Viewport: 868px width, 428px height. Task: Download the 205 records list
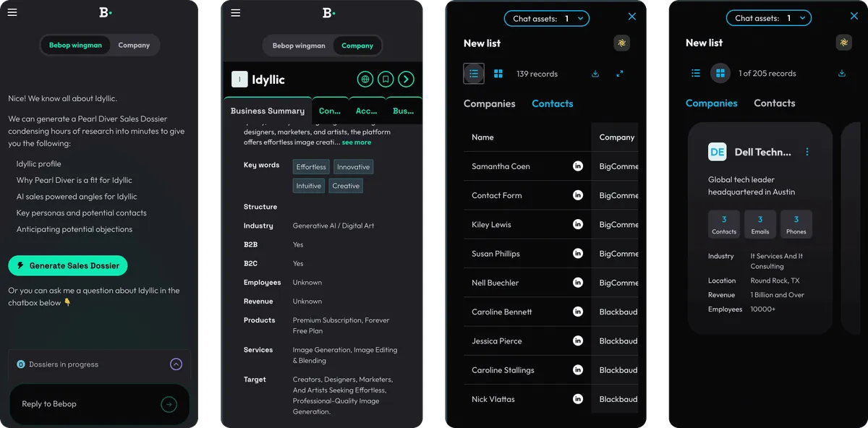[x=842, y=73]
